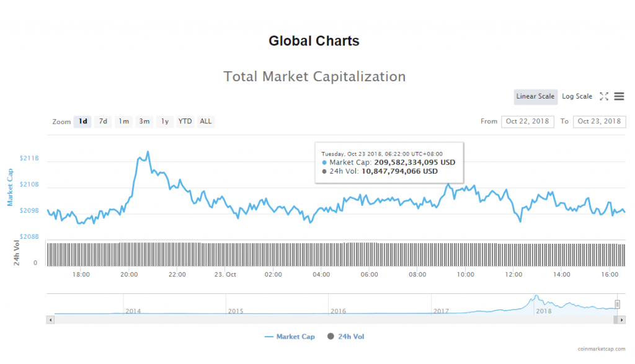This screenshot has width=635, height=364.
Task: Open the coinmarketcap.com credit link
Action: pyautogui.click(x=602, y=350)
